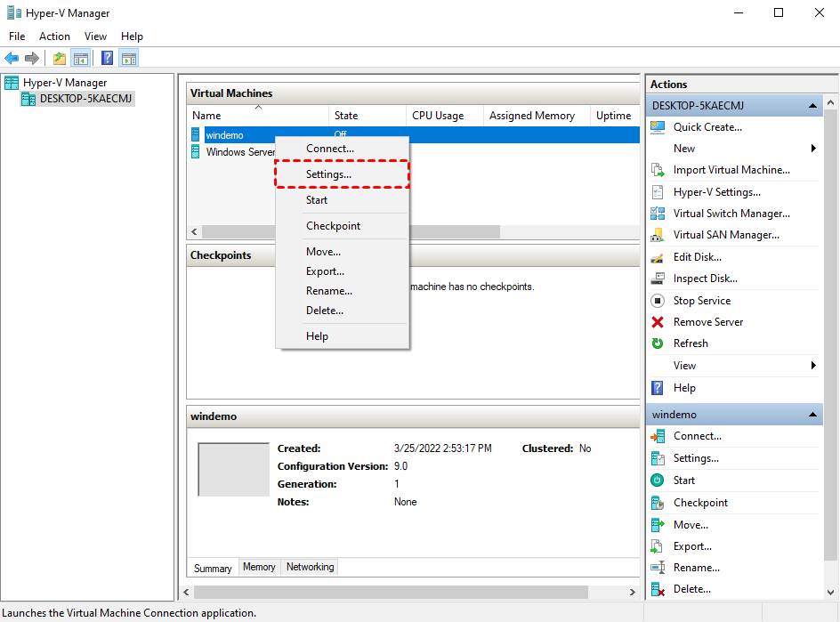Image resolution: width=840 pixels, height=622 pixels.
Task: Expand the View submenu arrow
Action: pyautogui.click(x=813, y=366)
